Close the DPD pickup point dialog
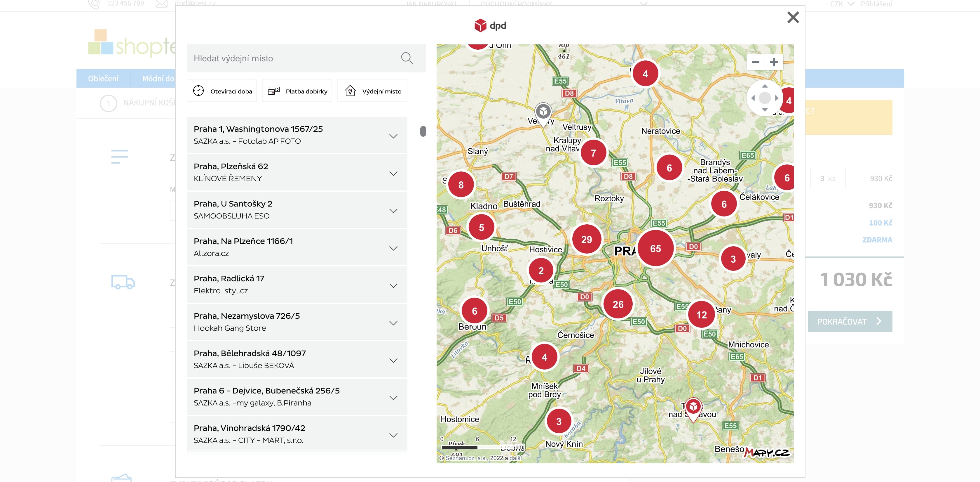 [793, 17]
